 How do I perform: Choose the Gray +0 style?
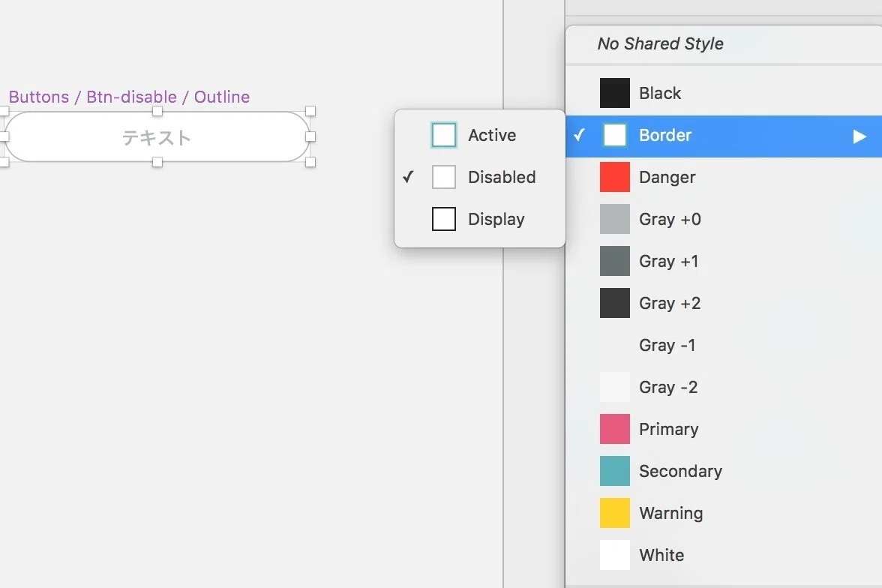tap(724, 219)
